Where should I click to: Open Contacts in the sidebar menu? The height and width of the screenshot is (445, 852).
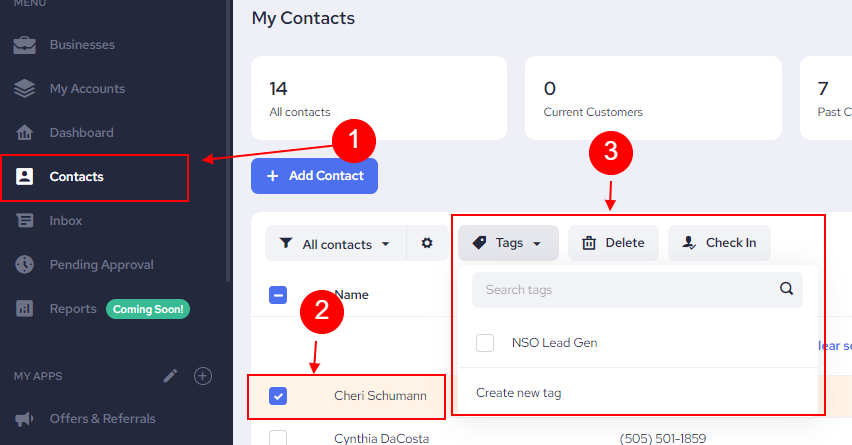[77, 177]
